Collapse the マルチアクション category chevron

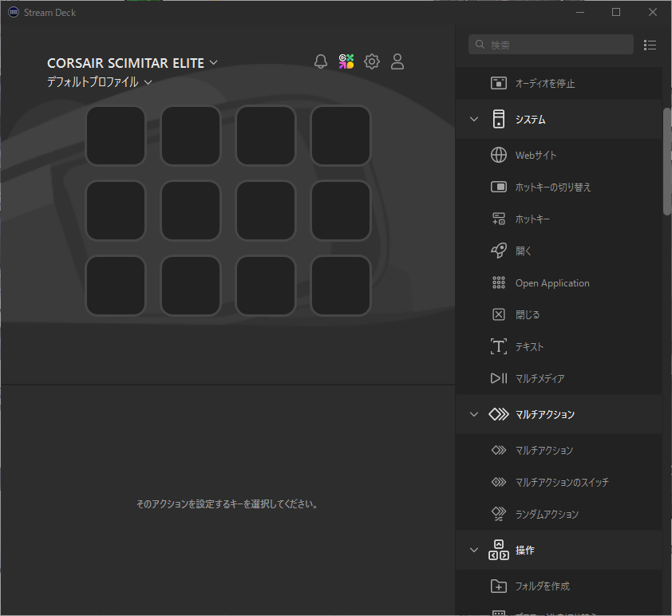coord(474,414)
